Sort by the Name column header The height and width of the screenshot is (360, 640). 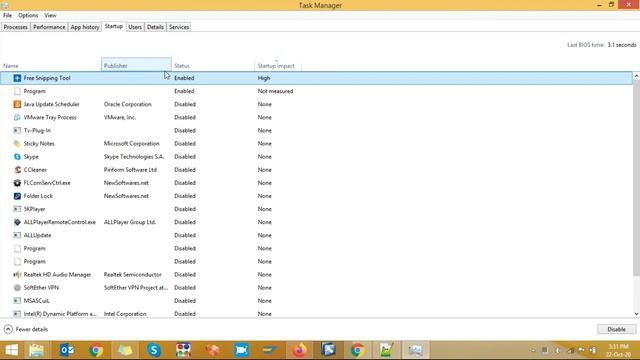tap(51, 65)
